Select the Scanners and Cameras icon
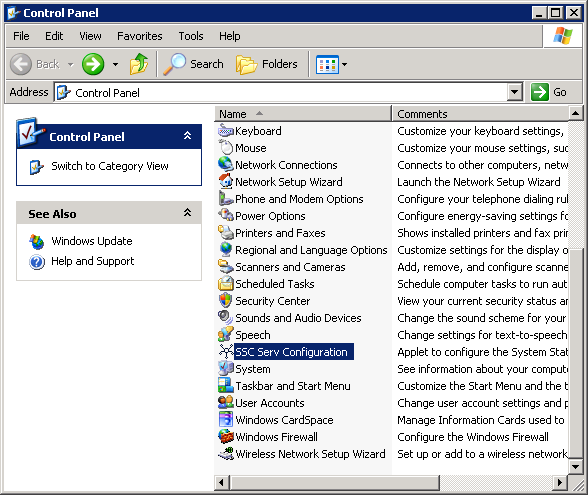The width and height of the screenshot is (588, 495). point(226,267)
